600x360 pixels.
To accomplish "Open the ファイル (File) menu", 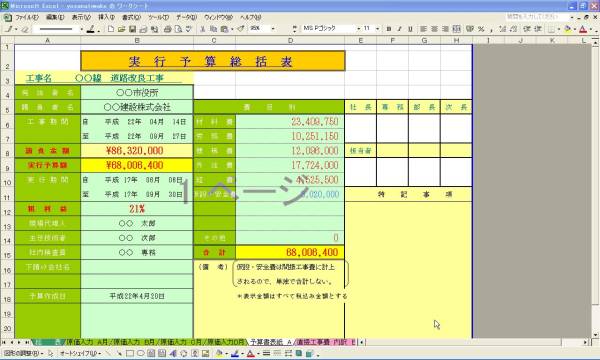I will 26,17.
